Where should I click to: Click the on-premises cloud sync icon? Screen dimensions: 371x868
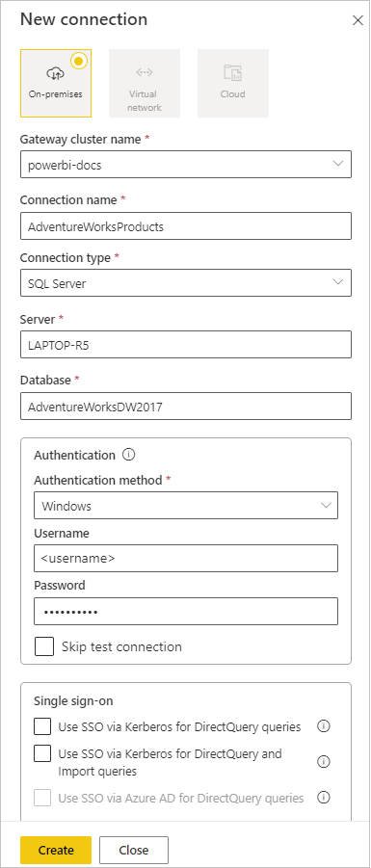pos(55,73)
